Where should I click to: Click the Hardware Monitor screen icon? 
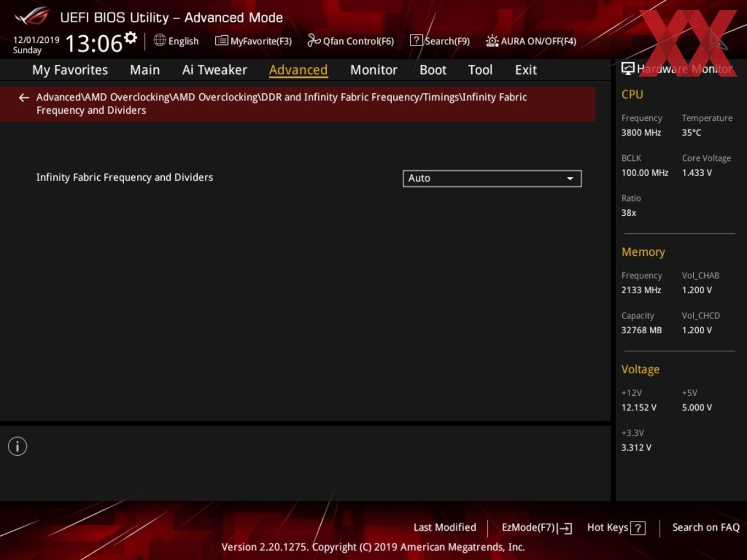628,69
